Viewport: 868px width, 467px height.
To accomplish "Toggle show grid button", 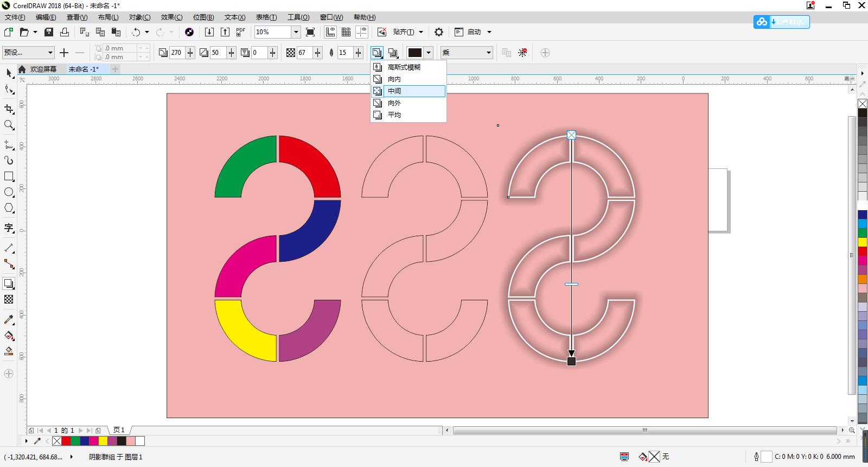I will 346,32.
